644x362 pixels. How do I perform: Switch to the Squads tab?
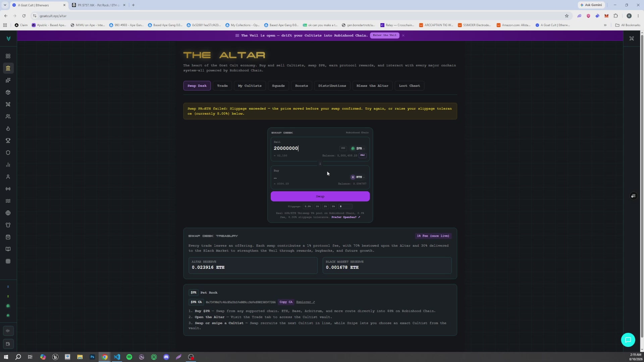tap(278, 86)
